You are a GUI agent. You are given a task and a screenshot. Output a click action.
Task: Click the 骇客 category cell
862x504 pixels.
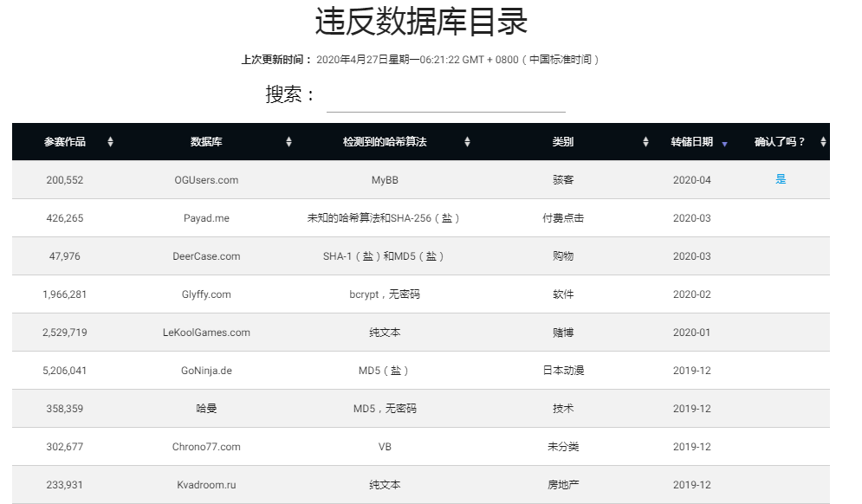click(x=563, y=180)
